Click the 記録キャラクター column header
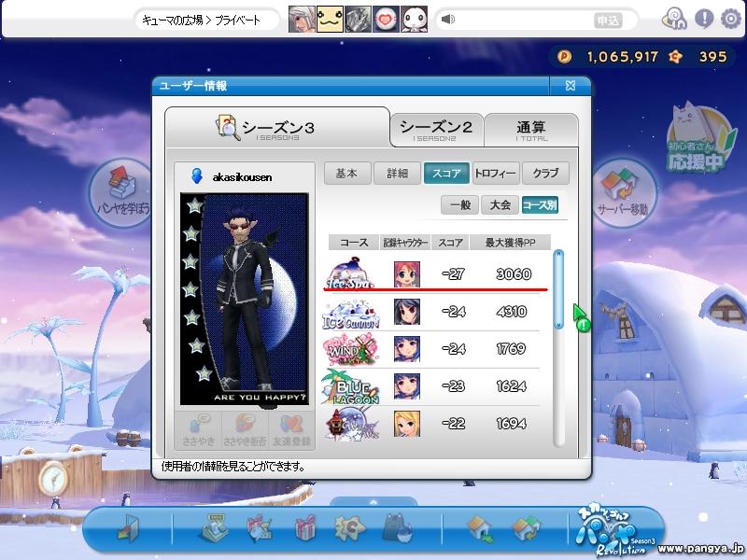 405,243
